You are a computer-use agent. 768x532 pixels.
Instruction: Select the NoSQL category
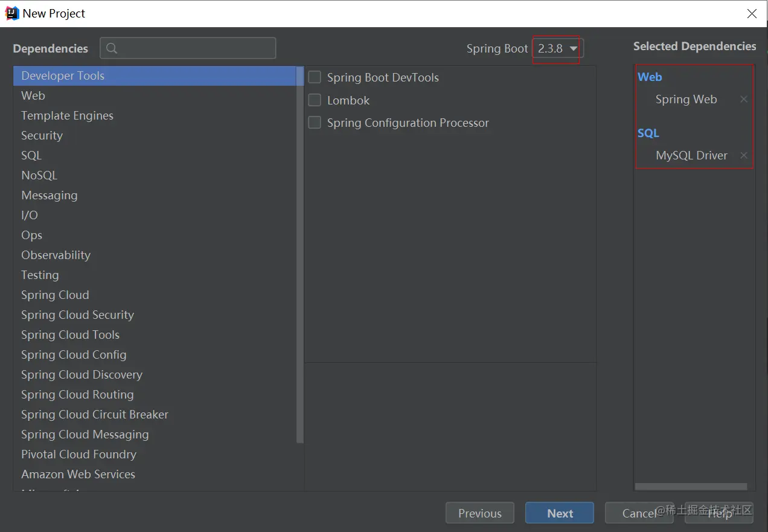point(155,175)
